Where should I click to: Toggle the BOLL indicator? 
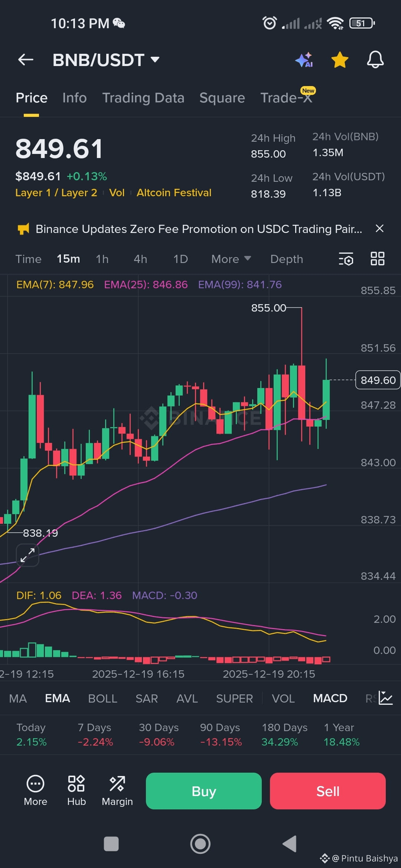coord(102,698)
